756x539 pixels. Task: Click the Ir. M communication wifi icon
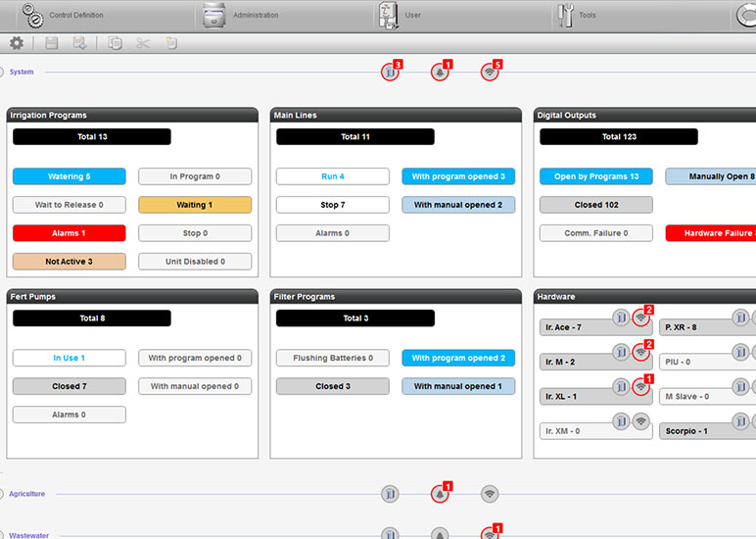[640, 352]
